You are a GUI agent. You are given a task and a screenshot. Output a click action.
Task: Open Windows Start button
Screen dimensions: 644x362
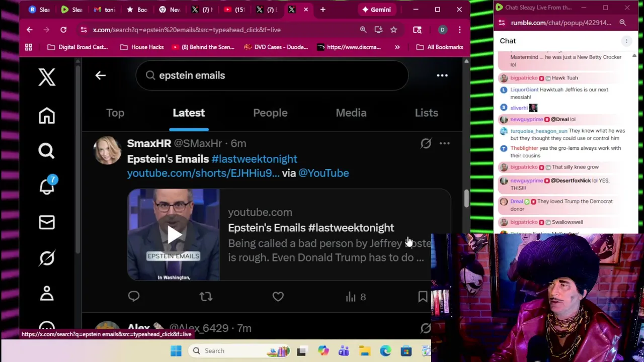click(x=176, y=351)
